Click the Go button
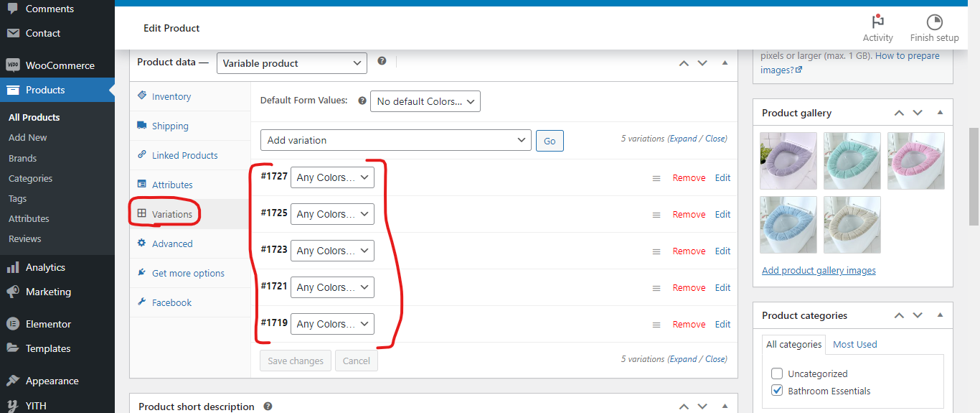The image size is (980, 413). [x=550, y=141]
